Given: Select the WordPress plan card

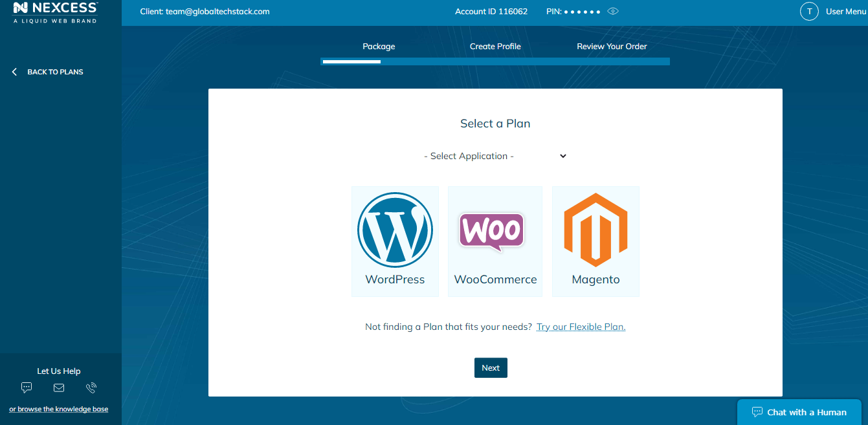Looking at the screenshot, I should (395, 241).
